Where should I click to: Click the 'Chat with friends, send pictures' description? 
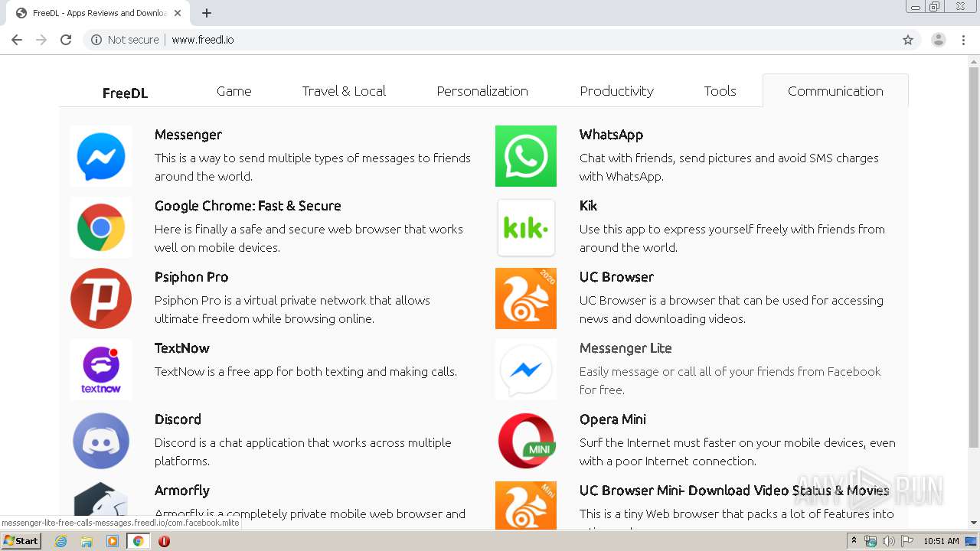point(729,167)
